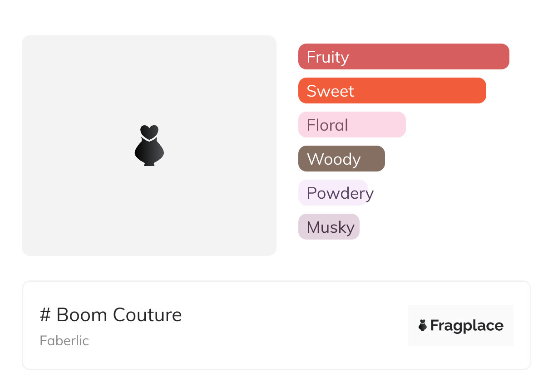Click the small Fragplace bottle logo icon
This screenshot has height=392, width=553.
(423, 325)
